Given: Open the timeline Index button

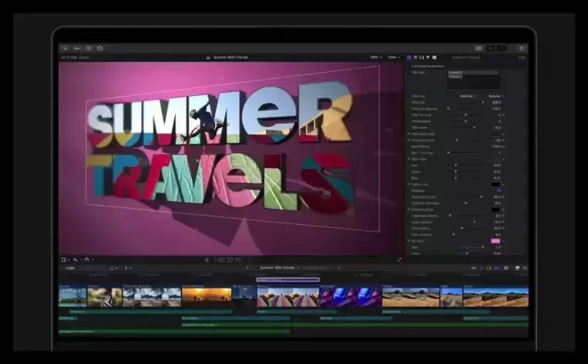Looking at the screenshot, I should point(70,268).
